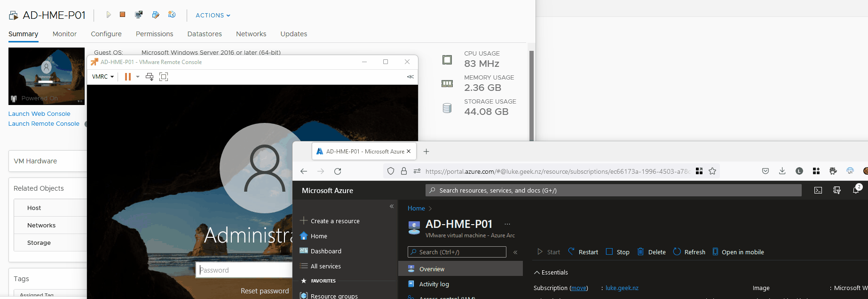
Task: Reload the Azure portal page
Action: click(338, 171)
